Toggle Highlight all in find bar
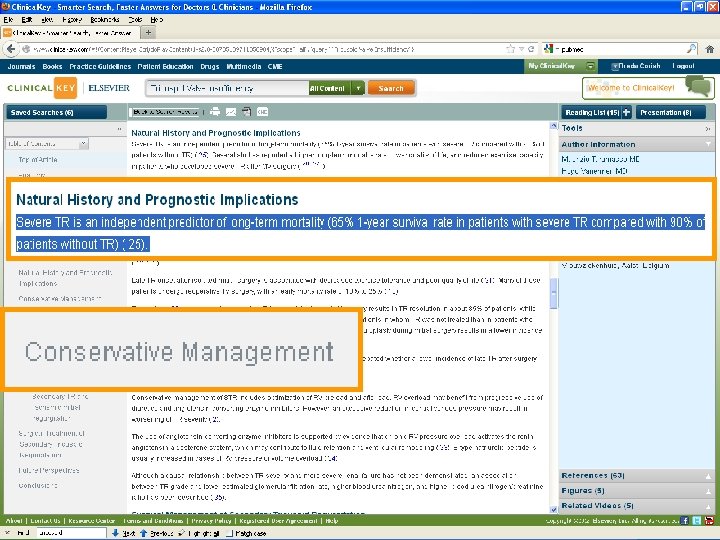 [x=199, y=533]
